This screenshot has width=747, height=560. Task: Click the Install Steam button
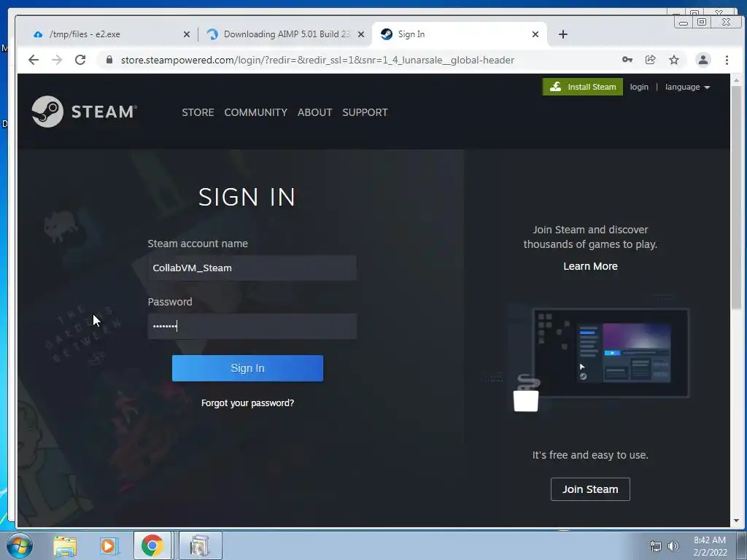[583, 87]
